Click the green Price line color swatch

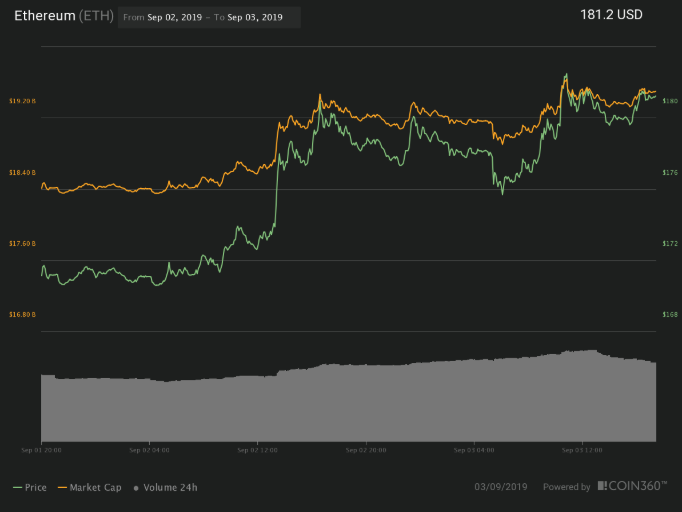click(17, 488)
